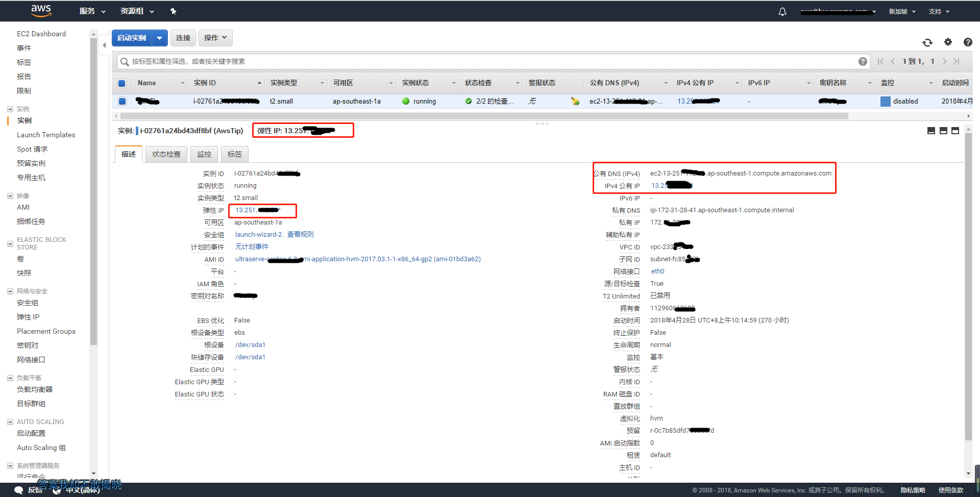
Task: Toggle the select-all instances checkbox
Action: tap(122, 83)
